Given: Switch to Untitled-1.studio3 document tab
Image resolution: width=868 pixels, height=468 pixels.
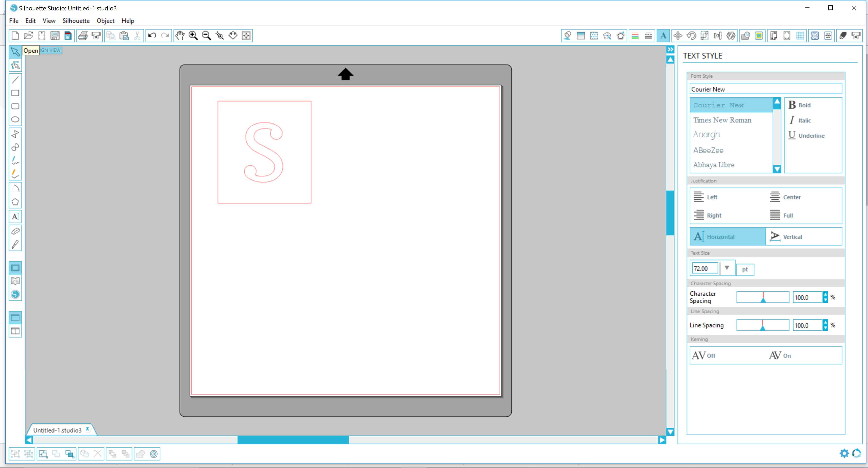Looking at the screenshot, I should coord(57,430).
